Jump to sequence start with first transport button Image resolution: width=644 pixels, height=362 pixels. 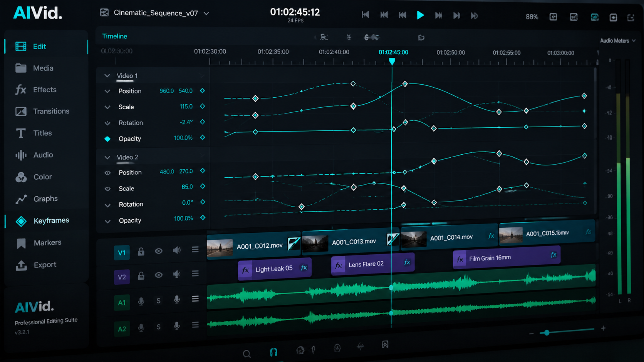pyautogui.click(x=366, y=15)
